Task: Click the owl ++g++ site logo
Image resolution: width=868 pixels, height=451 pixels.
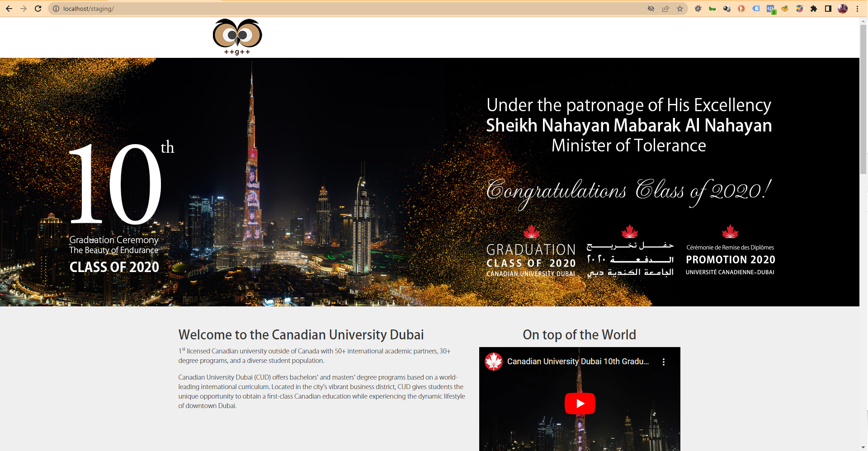Action: pos(237,37)
